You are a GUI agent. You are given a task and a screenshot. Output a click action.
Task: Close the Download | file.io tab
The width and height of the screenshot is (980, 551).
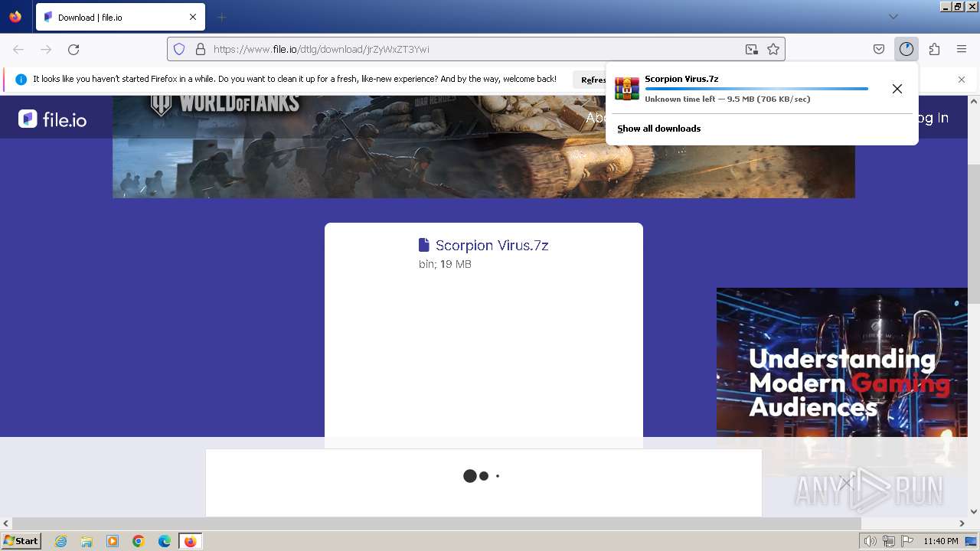point(193,17)
